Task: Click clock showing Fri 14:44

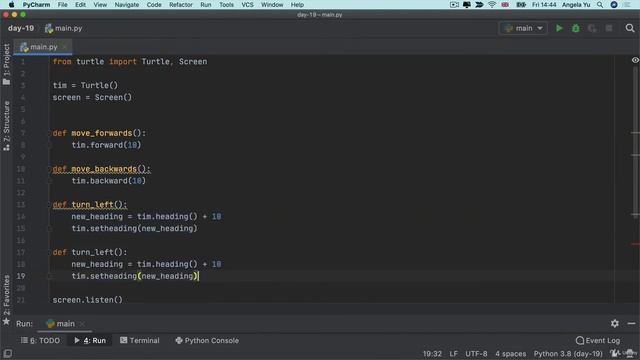Action: (544, 5)
